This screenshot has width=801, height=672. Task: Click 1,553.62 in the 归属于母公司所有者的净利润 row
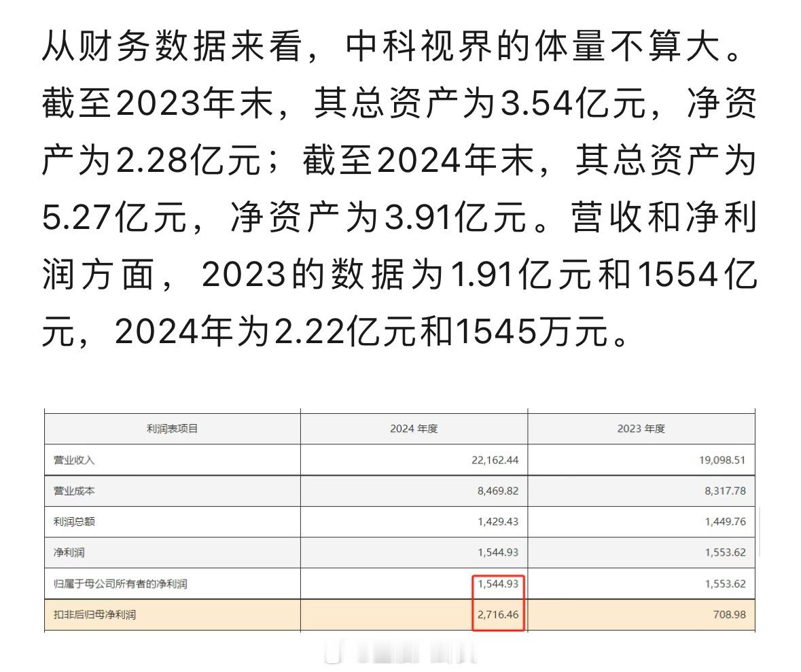pyautogui.click(x=726, y=584)
